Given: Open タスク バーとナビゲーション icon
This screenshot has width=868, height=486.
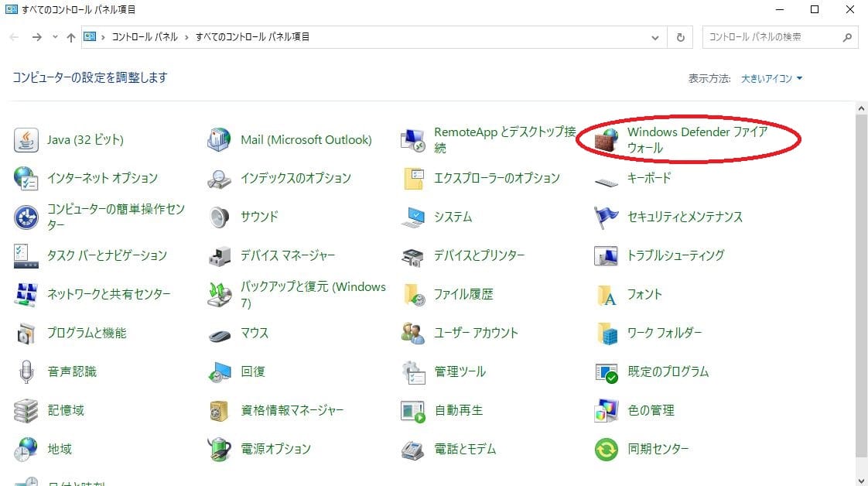Looking at the screenshot, I should point(26,255).
